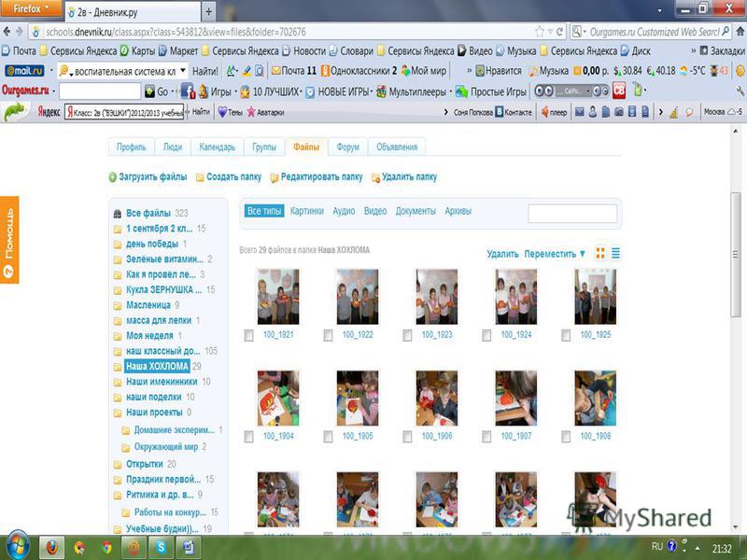Click Редактировать папку link
747x560 pixels.
[321, 177]
